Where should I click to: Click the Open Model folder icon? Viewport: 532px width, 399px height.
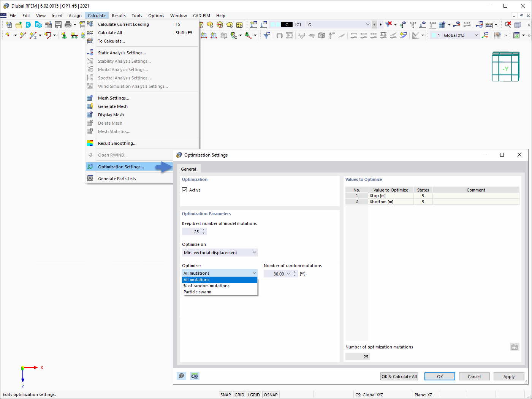[x=19, y=25]
